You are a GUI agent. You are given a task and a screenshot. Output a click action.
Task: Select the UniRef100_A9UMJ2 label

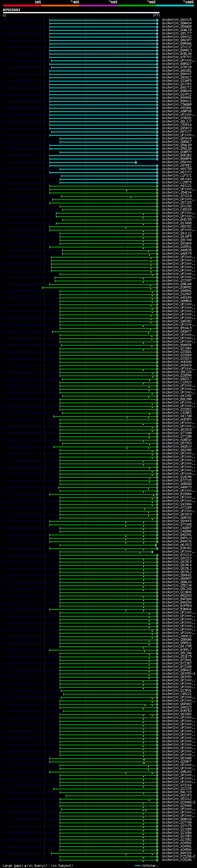pos(177,636)
